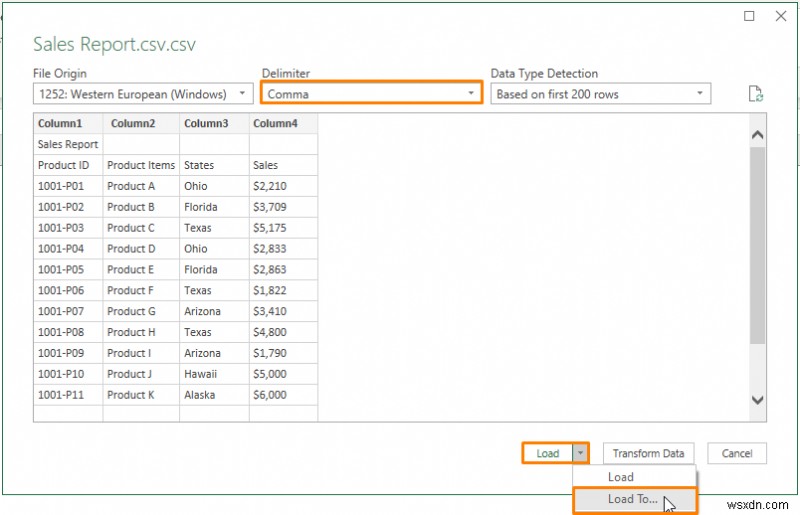Image resolution: width=800 pixels, height=515 pixels.
Task: Click the 1001-P03 cell
Action: (x=68, y=228)
